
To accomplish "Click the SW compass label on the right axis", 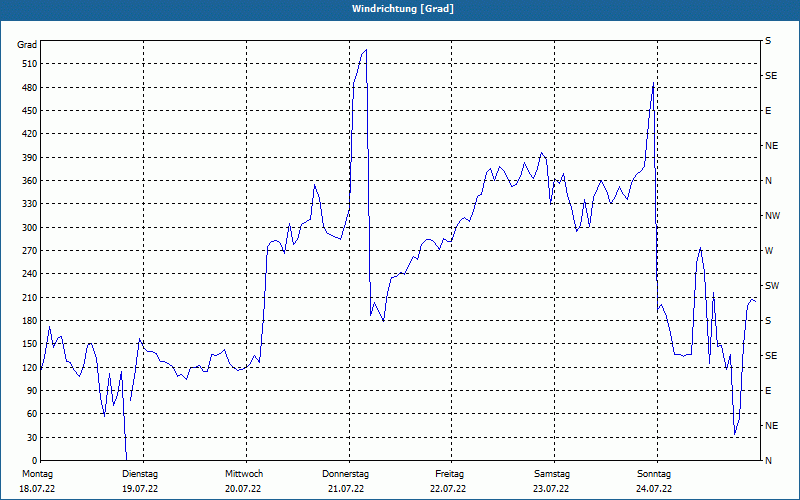I will [772, 286].
